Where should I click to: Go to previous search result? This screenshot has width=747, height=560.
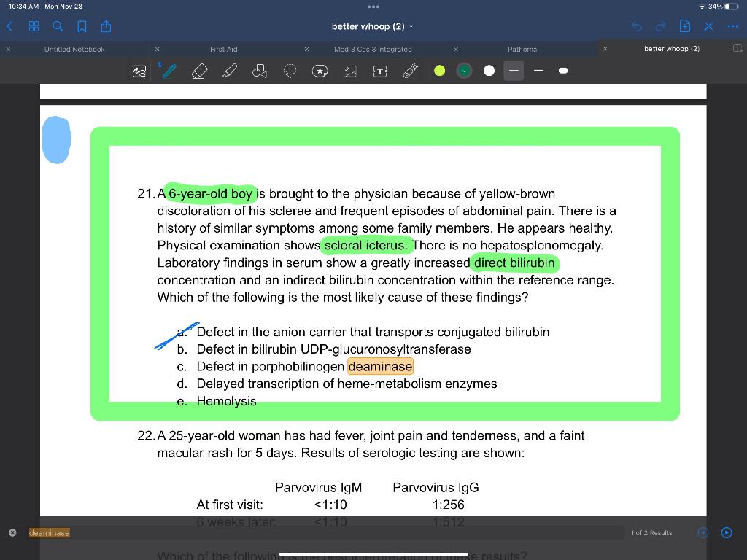point(703,532)
